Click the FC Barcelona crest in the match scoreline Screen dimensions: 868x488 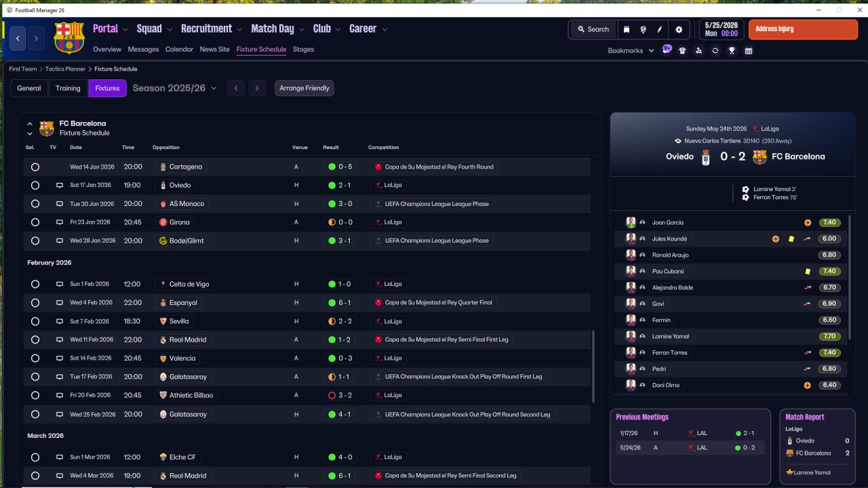(759, 157)
